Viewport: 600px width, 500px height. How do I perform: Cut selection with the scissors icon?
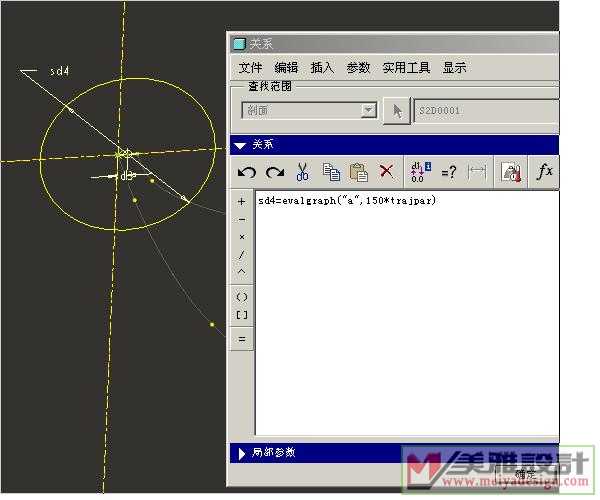point(302,172)
